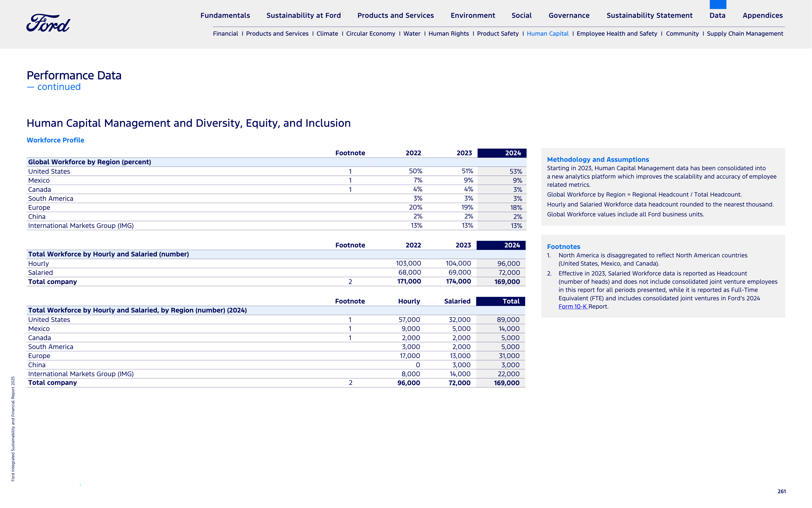Viewport: 812px width, 508px height.
Task: Click 'Total Workforce by Hourly and Salaried (number)' header
Action: [276, 254]
